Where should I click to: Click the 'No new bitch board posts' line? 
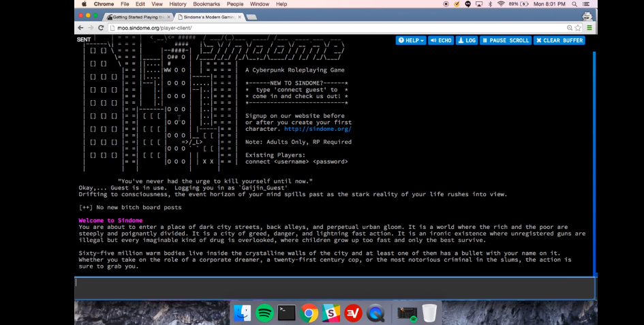129,207
